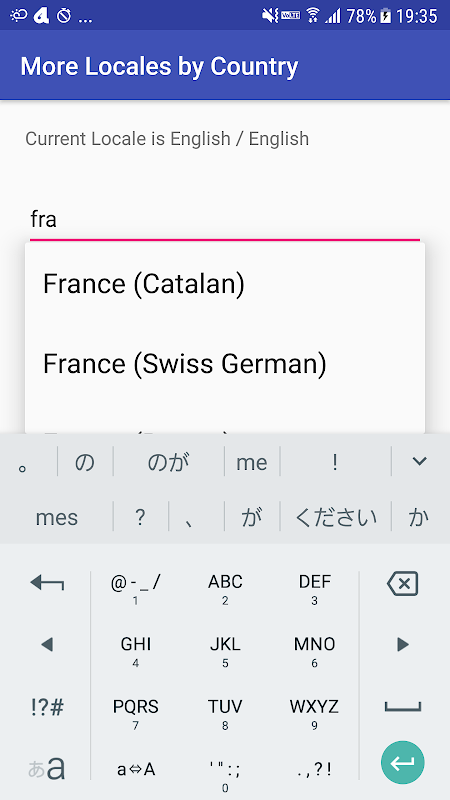The image size is (450, 800).
Task: Choose the 'mes' word suggestion
Action: click(57, 518)
